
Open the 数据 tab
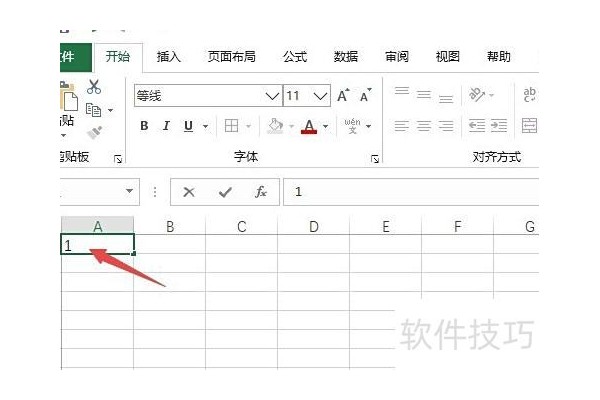[346, 57]
